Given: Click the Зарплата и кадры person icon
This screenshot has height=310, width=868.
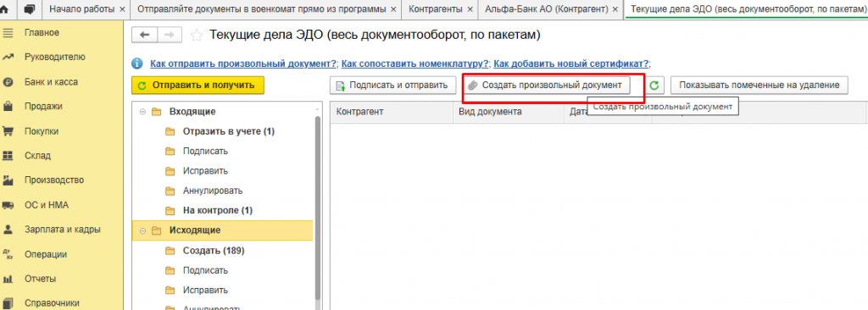Looking at the screenshot, I should pyautogui.click(x=8, y=230).
